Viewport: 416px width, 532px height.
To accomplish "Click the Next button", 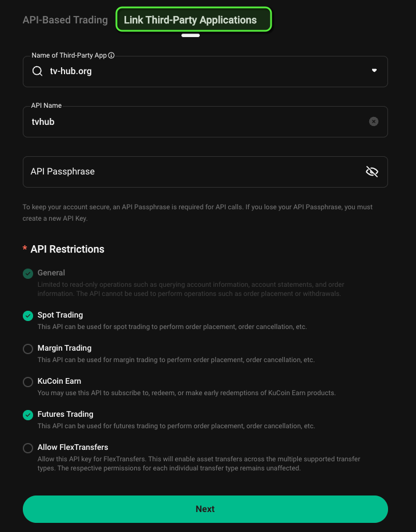I will (205, 509).
